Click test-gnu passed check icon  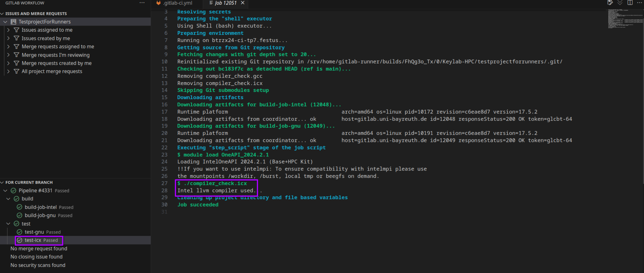tap(19, 232)
